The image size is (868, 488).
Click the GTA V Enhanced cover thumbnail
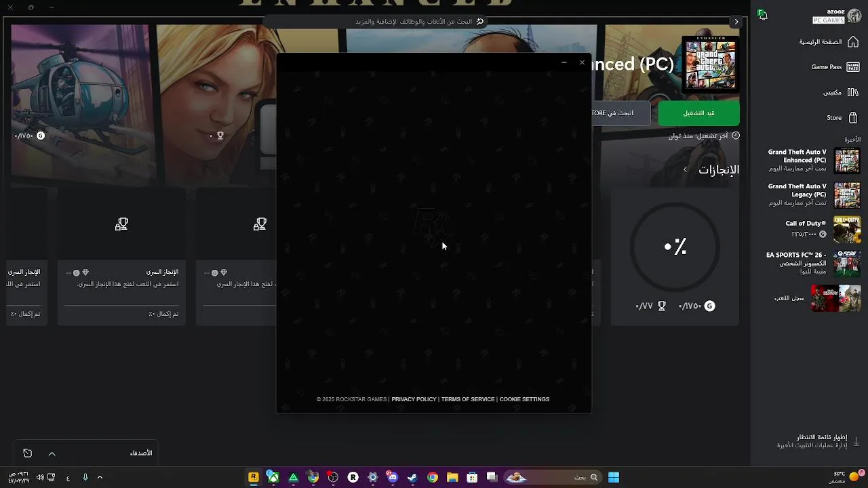click(710, 64)
